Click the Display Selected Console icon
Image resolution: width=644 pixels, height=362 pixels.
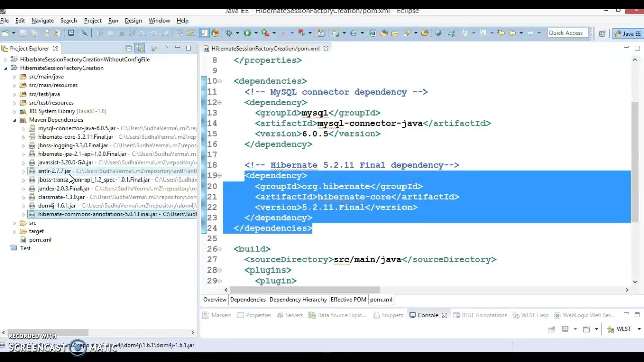565,329
